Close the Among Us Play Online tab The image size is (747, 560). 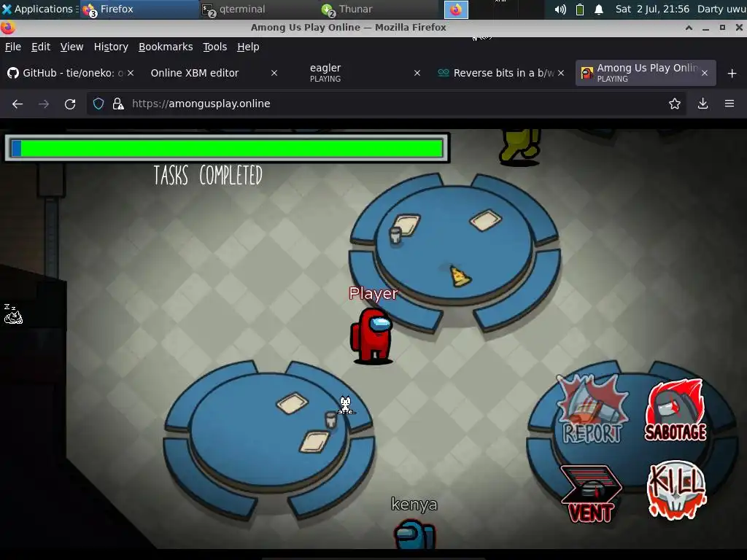click(x=705, y=73)
